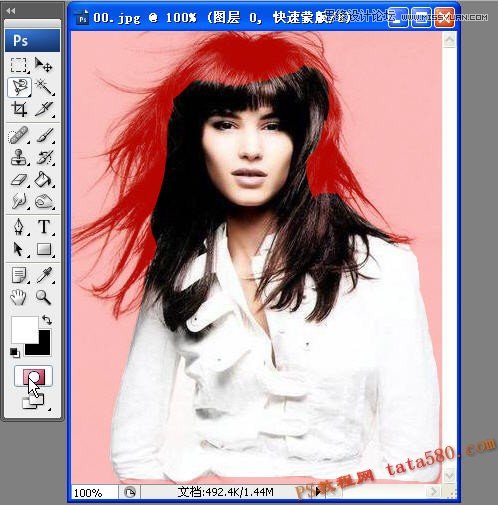Swap foreground and background colors

(x=47, y=320)
